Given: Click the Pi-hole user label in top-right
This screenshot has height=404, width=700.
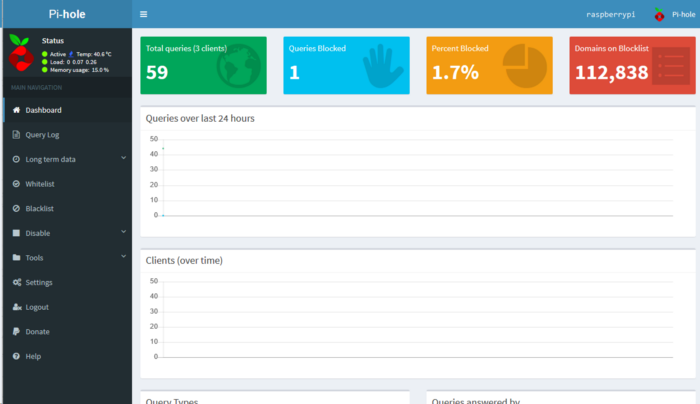Looking at the screenshot, I should pyautogui.click(x=683, y=14).
